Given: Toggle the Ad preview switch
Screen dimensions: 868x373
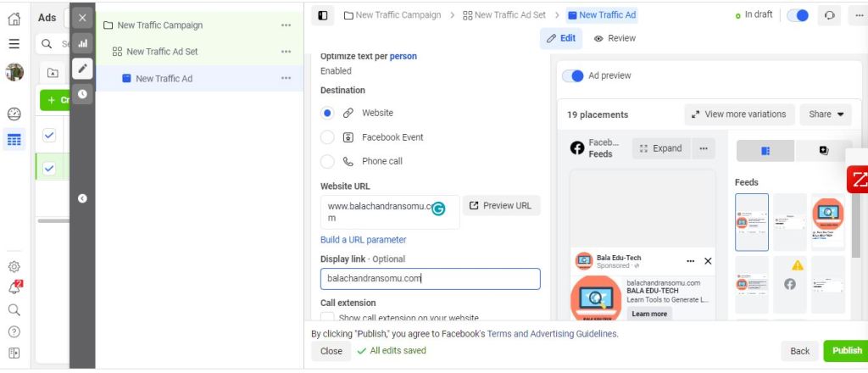Looking at the screenshot, I should [x=574, y=75].
